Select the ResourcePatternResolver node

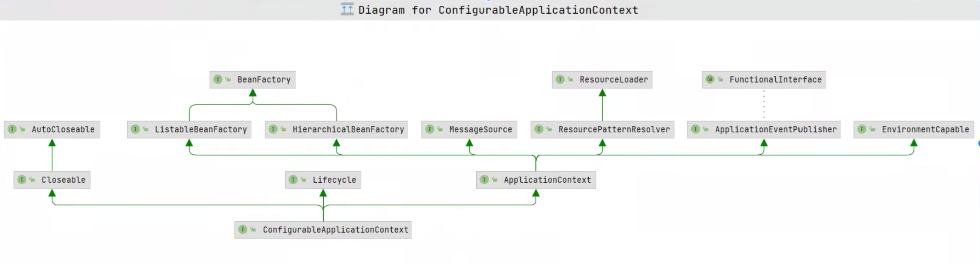tap(613, 130)
